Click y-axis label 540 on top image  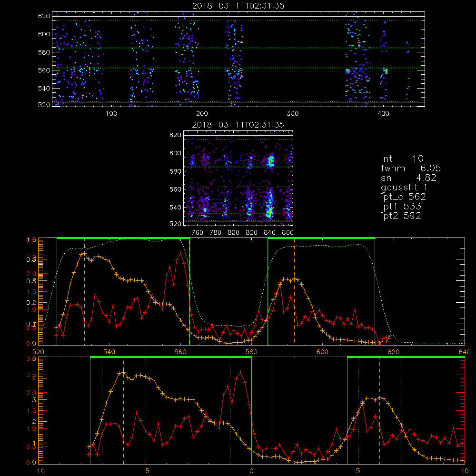tap(44, 89)
